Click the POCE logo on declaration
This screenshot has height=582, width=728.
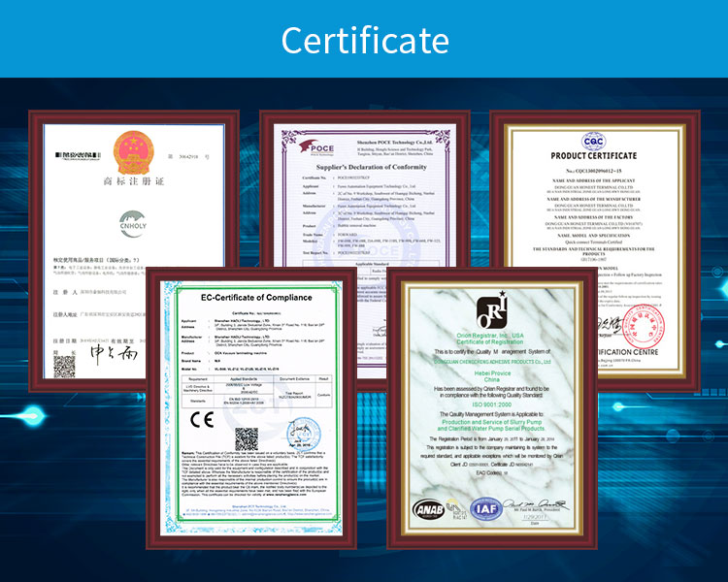coord(316,147)
